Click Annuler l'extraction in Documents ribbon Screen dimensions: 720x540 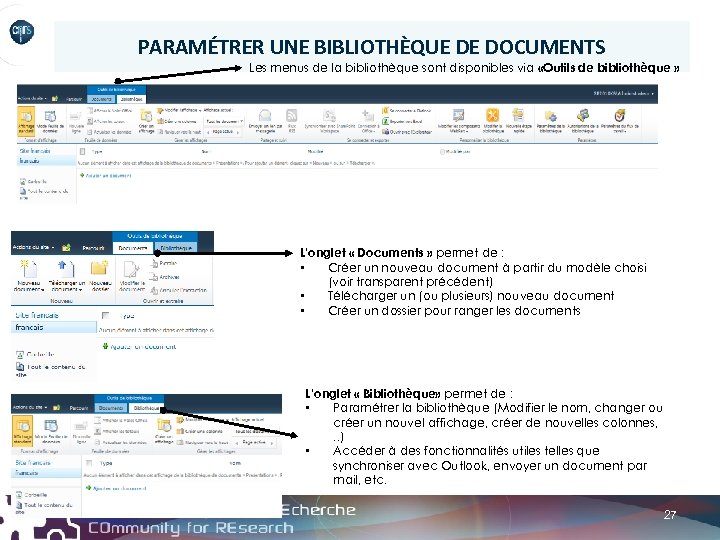[x=178, y=290]
